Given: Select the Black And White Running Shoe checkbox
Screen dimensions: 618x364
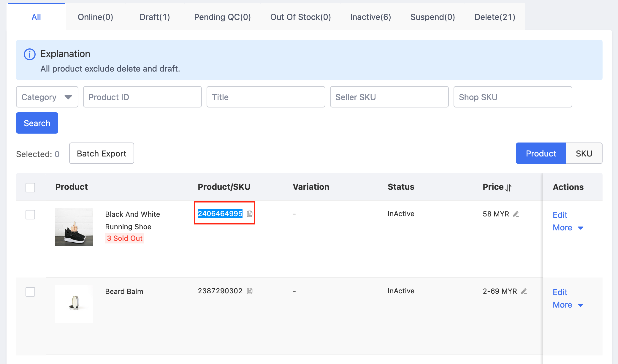Looking at the screenshot, I should tap(30, 215).
